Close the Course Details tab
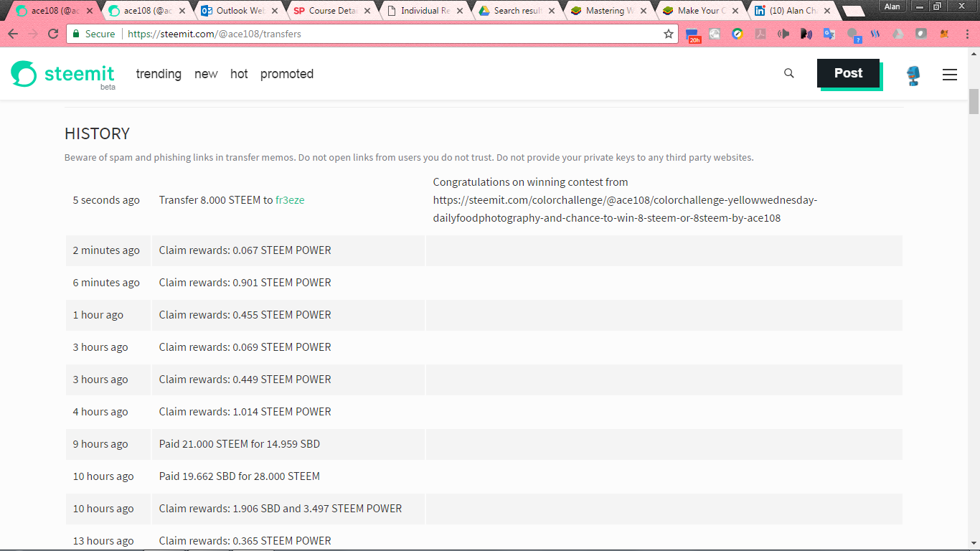The height and width of the screenshot is (551, 980). pyautogui.click(x=367, y=11)
